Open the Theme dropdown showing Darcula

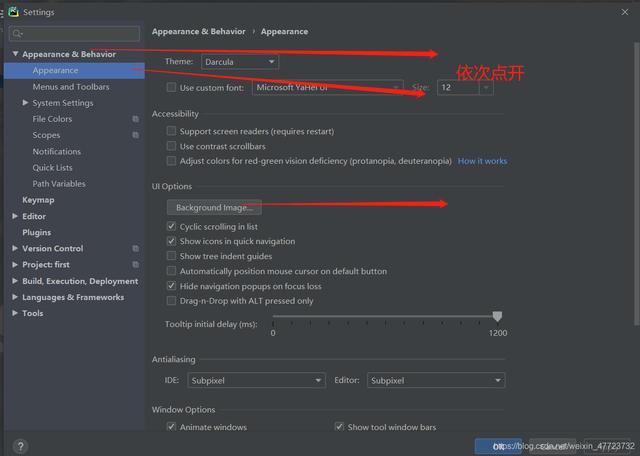pos(239,62)
